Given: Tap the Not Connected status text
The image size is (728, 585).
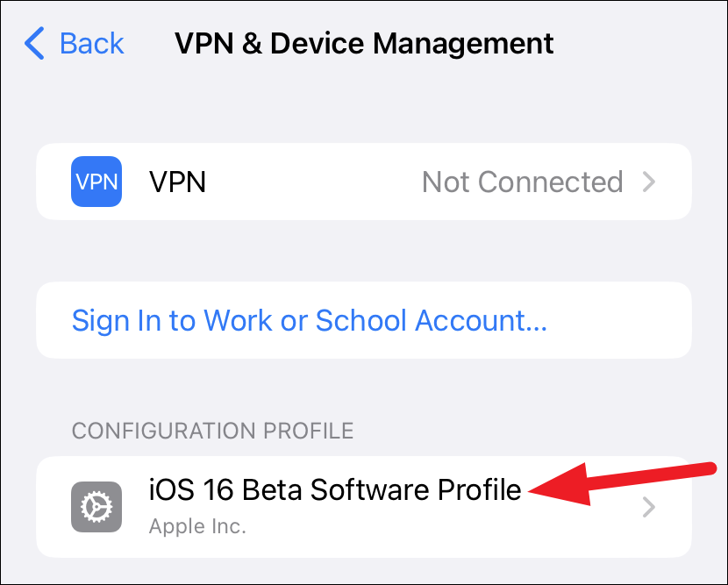Looking at the screenshot, I should click(x=523, y=182).
